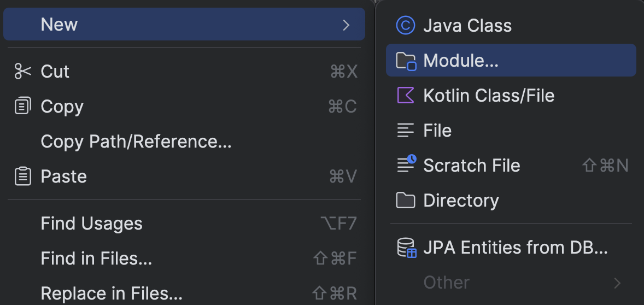
Task: Click the Directory folder icon
Action: pos(406,201)
